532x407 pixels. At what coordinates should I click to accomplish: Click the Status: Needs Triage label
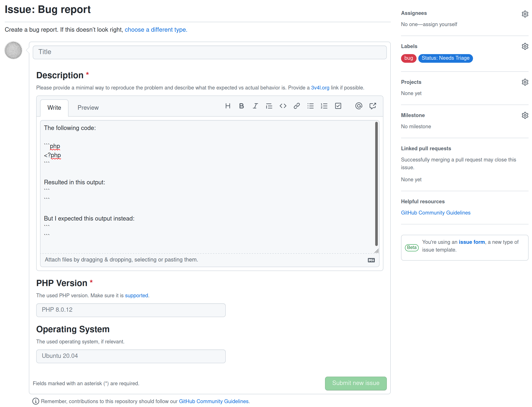point(445,58)
